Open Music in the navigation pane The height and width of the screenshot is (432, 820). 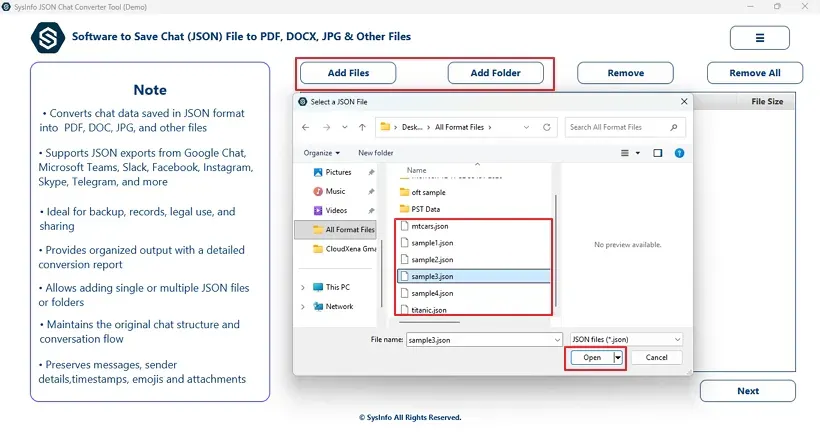point(335,191)
